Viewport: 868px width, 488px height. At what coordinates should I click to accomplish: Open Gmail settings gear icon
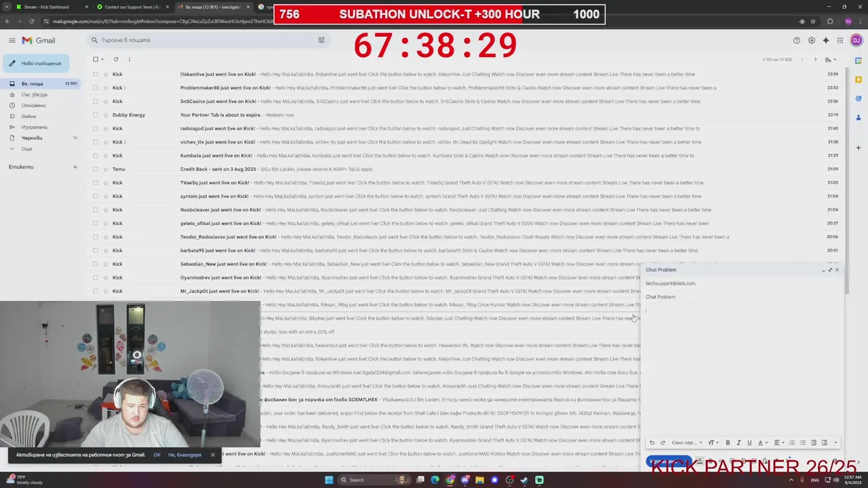(x=811, y=41)
